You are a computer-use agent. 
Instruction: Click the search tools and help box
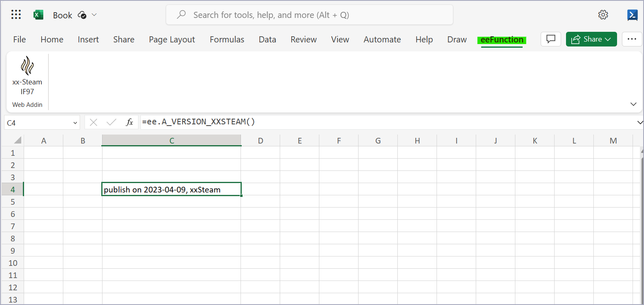pos(310,15)
